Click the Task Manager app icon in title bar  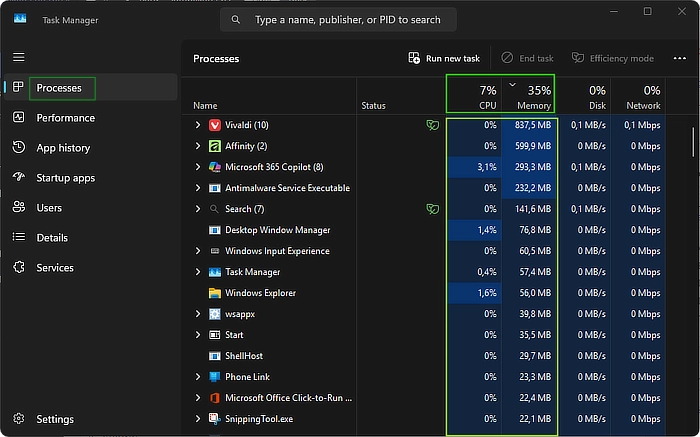(20, 19)
